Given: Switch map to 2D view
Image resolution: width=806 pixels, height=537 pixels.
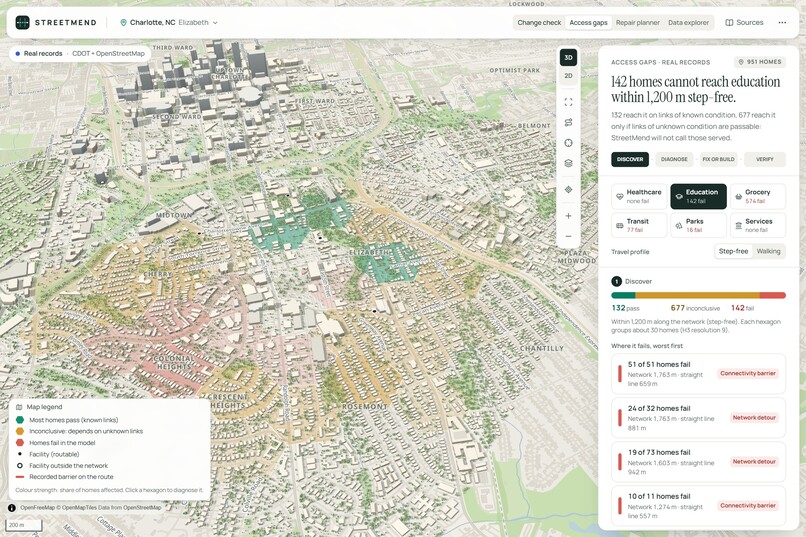Looking at the screenshot, I should click(x=568, y=76).
